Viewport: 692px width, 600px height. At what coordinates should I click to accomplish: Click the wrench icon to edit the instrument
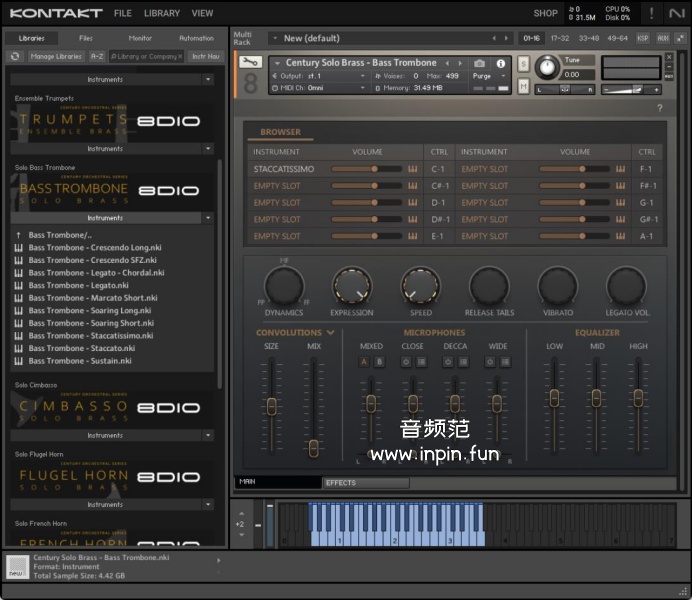pyautogui.click(x=251, y=61)
